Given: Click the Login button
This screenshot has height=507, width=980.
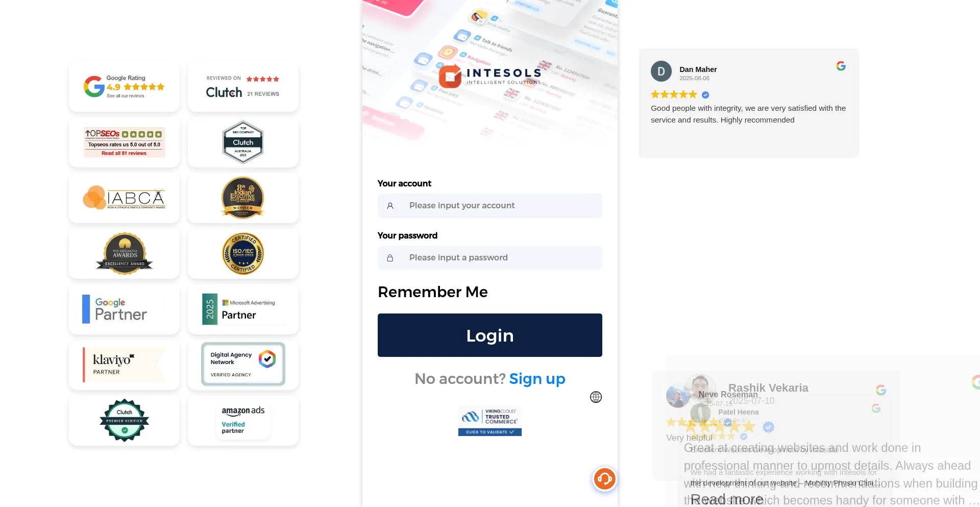Looking at the screenshot, I should click(490, 335).
